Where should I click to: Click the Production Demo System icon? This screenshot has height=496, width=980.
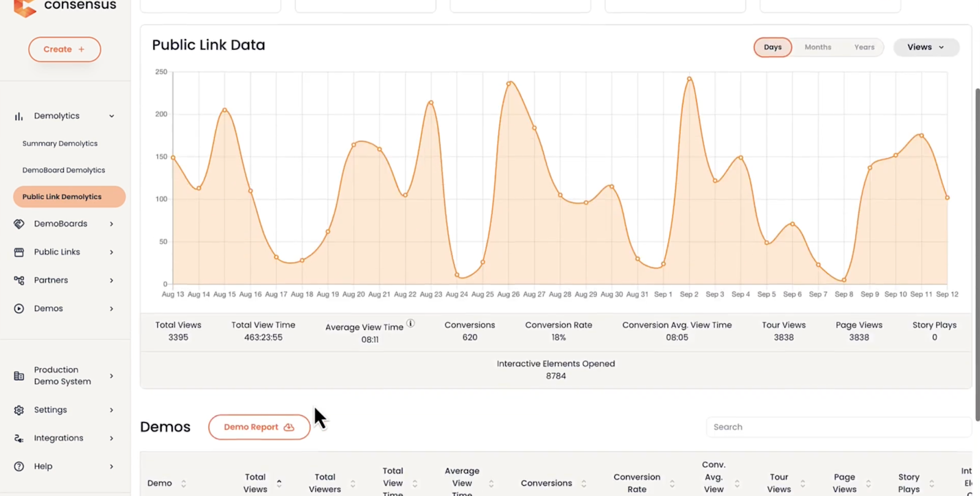[19, 376]
